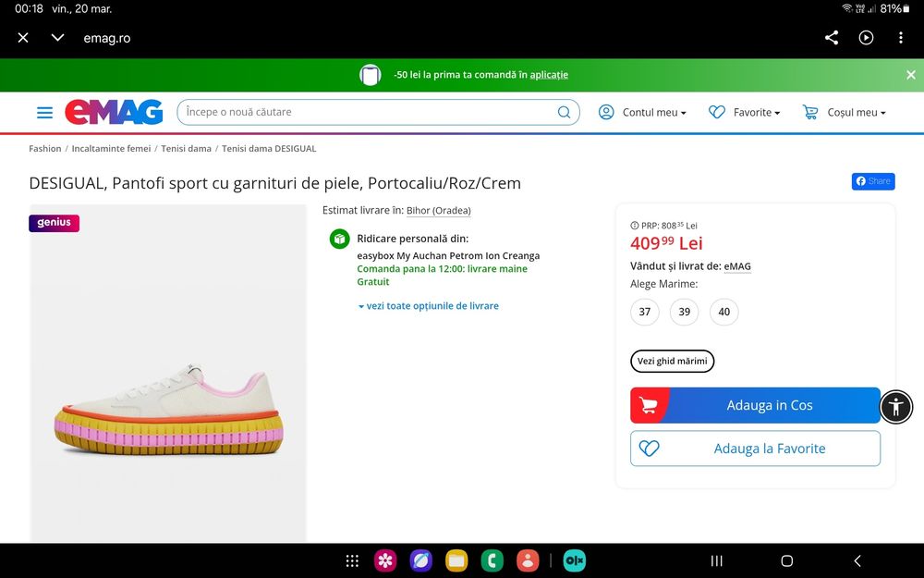
Task: Go to homepage via eMAG logo
Action: [x=114, y=112]
